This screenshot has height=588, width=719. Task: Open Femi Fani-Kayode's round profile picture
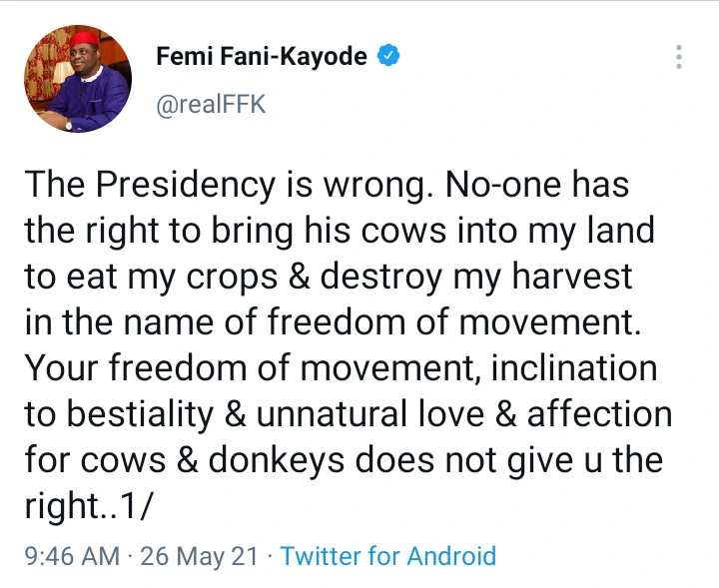pos(78,79)
